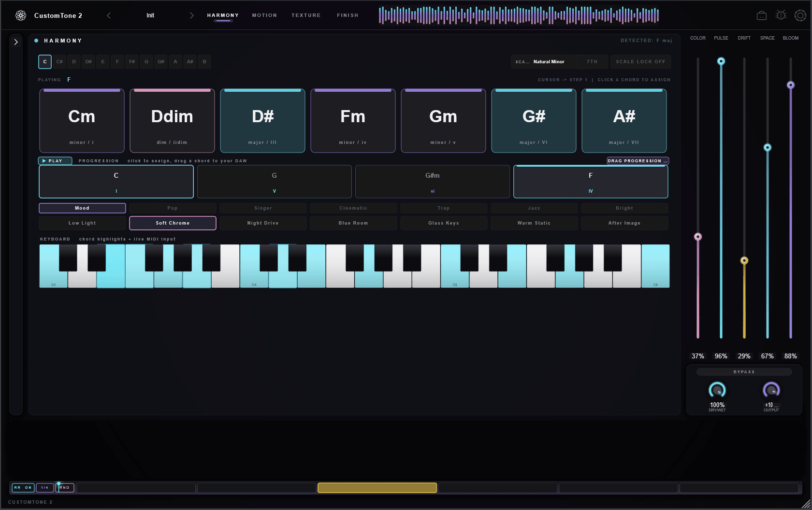Switch to the HARMONY tab
This screenshot has width=812, height=510.
(223, 15)
